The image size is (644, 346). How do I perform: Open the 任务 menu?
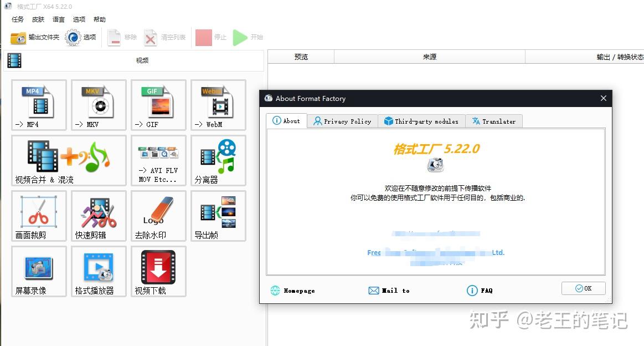(18, 19)
